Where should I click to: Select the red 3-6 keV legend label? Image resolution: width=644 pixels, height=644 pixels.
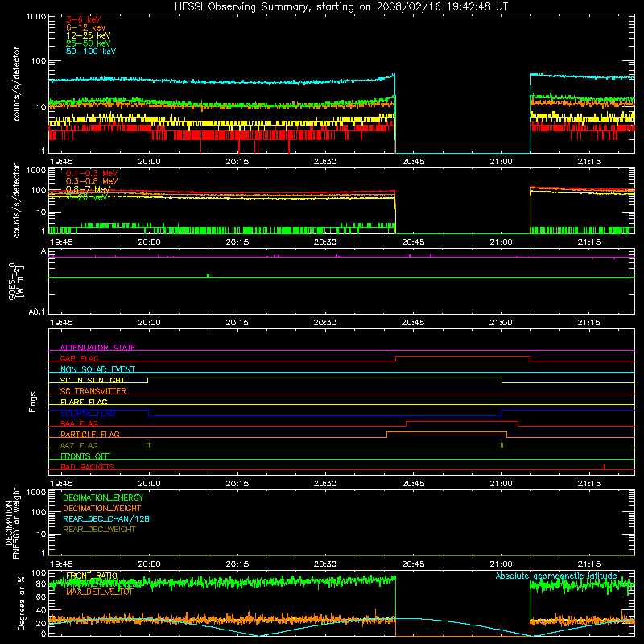84,19
